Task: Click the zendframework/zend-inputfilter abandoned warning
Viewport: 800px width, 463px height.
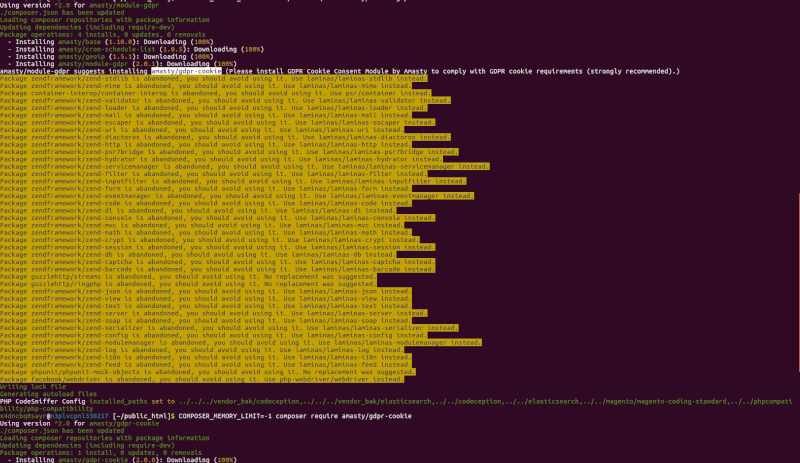Action: [233, 181]
